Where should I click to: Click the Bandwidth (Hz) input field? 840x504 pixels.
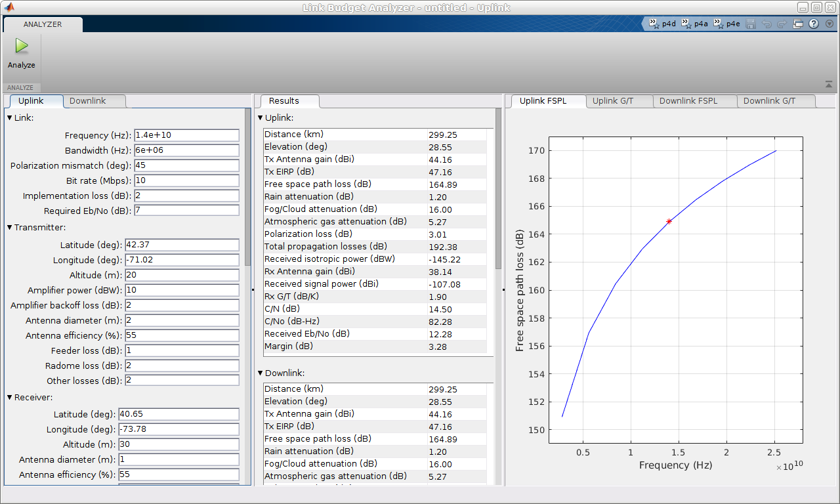[186, 150]
